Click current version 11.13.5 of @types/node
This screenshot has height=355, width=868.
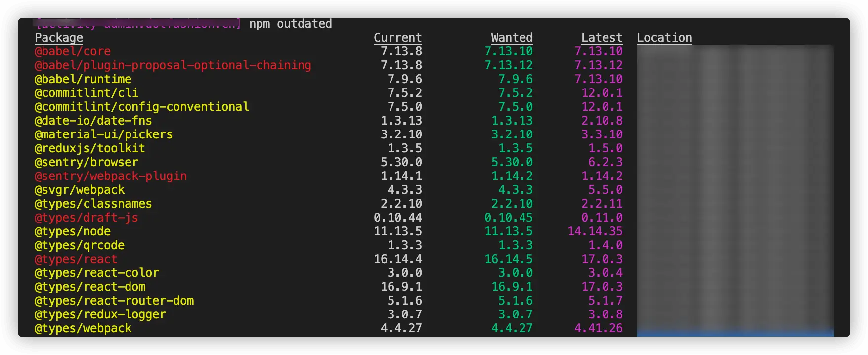tap(398, 231)
